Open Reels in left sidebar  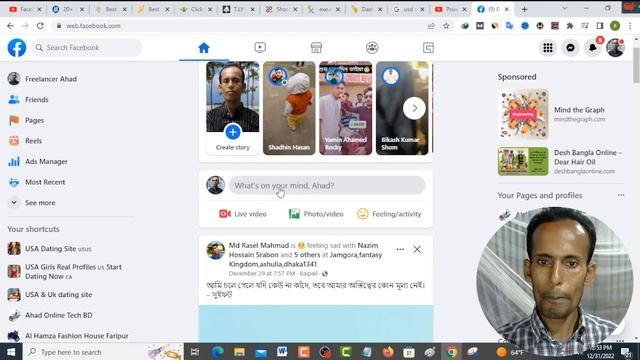click(33, 141)
